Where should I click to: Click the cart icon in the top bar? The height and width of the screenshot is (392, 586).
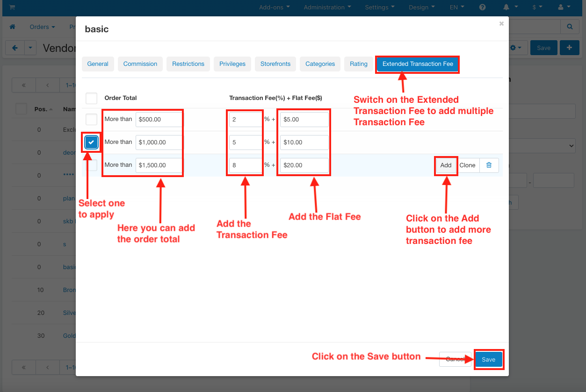click(12, 7)
